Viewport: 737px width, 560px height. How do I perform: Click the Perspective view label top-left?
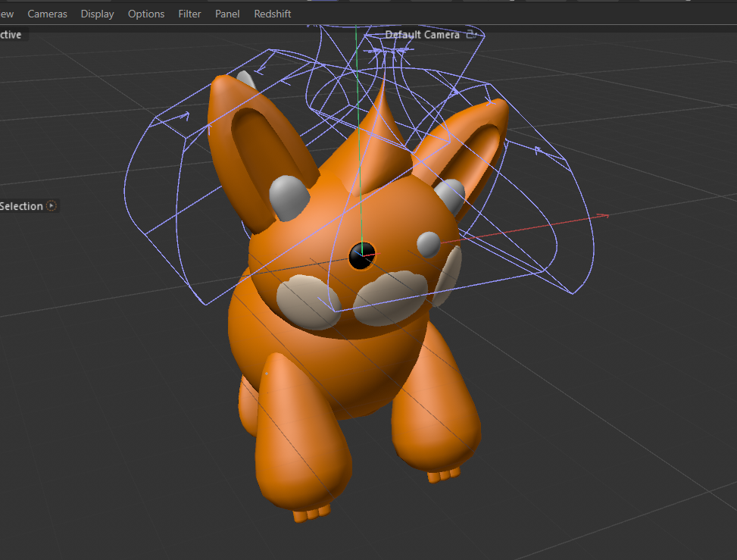[x=9, y=33]
